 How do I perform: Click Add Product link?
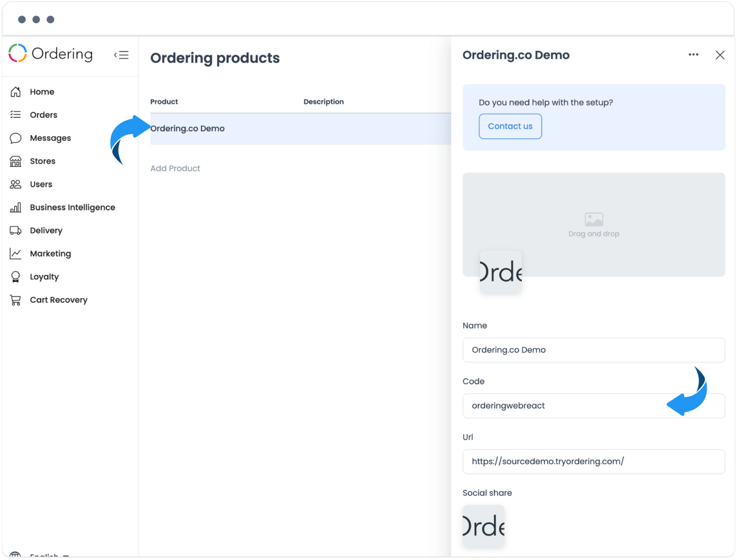pyautogui.click(x=175, y=168)
